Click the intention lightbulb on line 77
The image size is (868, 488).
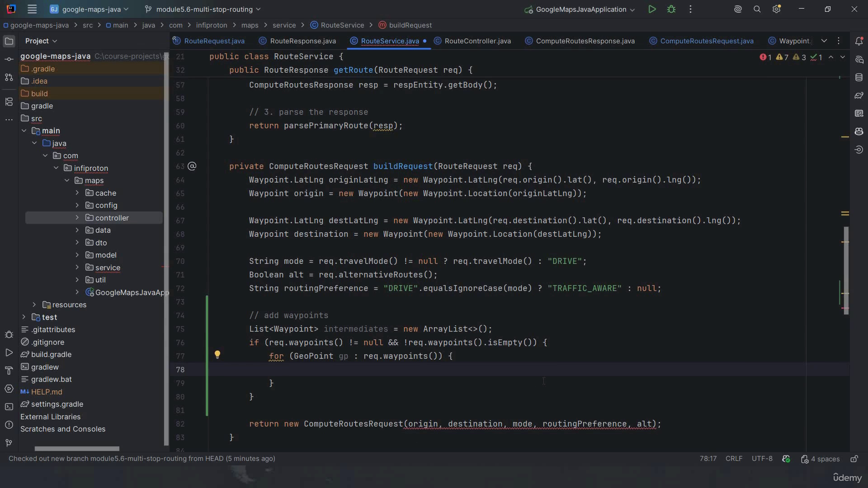(x=217, y=355)
